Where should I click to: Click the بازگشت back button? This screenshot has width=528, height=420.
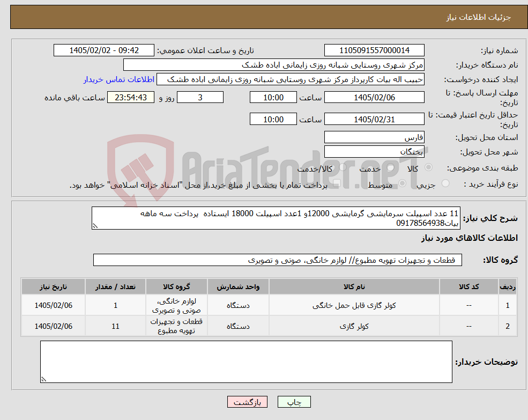[x=247, y=402]
